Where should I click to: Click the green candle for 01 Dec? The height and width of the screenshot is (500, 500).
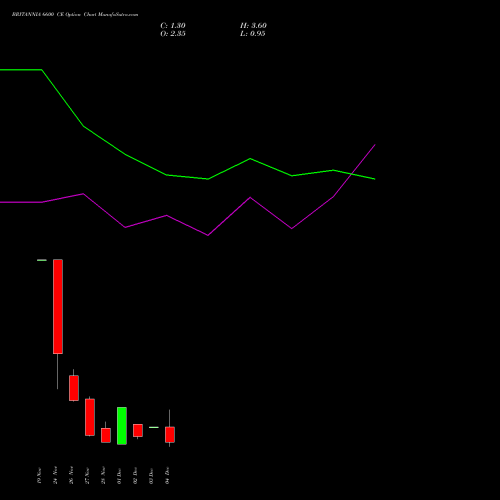coord(122,426)
